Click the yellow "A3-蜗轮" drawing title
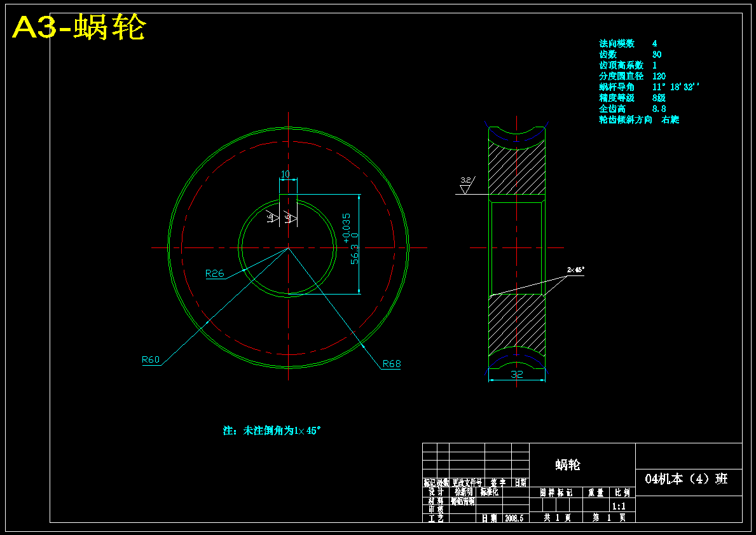 79,28
